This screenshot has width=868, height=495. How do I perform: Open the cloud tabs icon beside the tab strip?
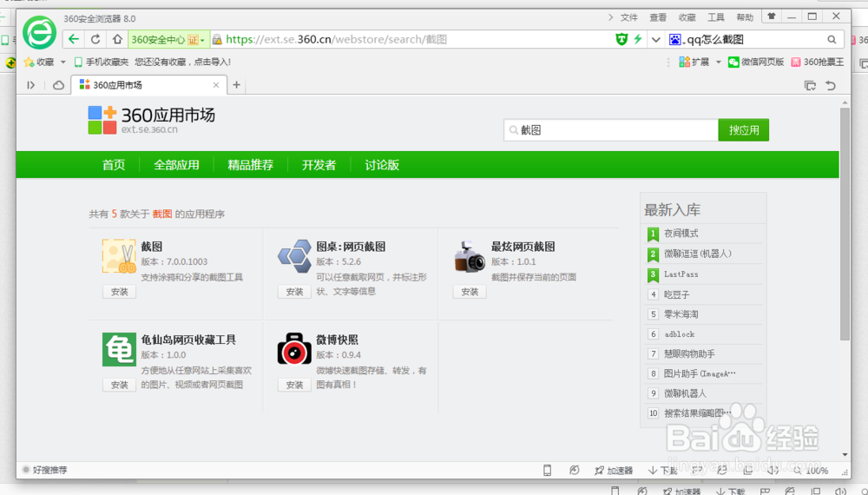pos(58,85)
